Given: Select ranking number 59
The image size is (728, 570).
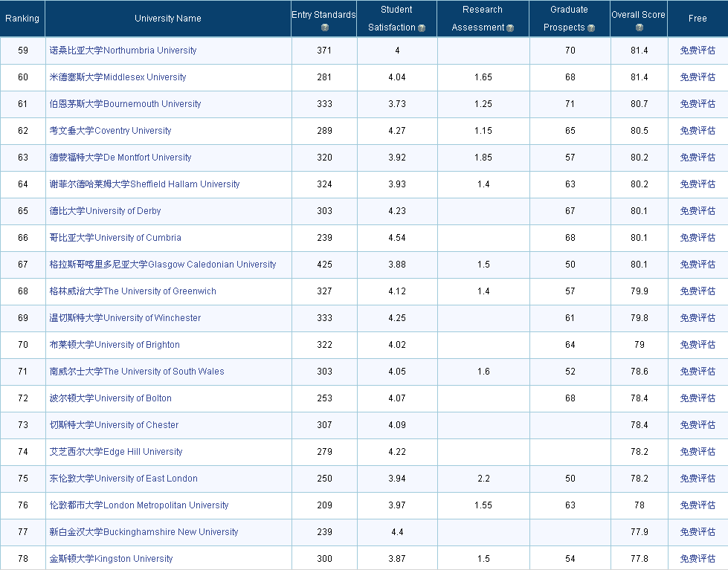Looking at the screenshot, I should click(23, 50).
